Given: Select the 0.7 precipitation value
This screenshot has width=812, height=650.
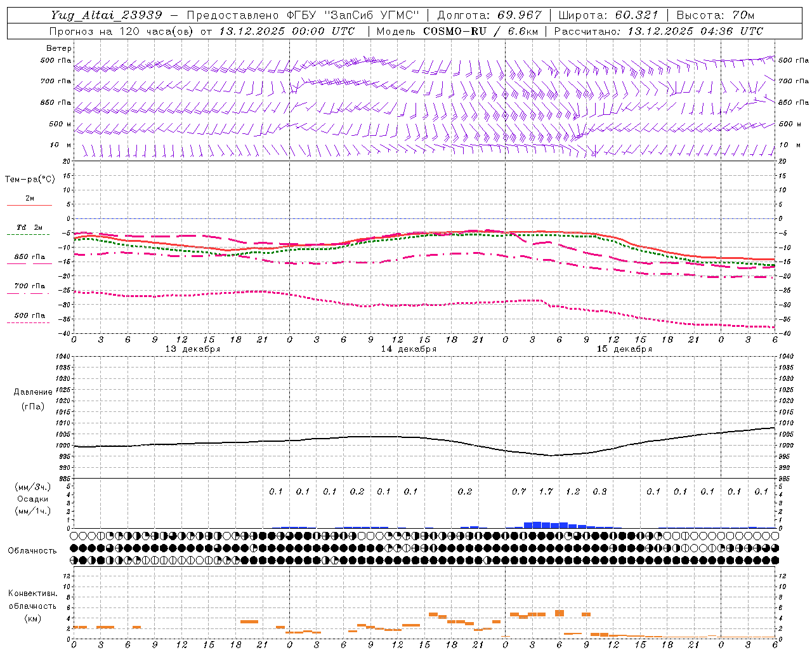Looking at the screenshot, I should click(x=519, y=491).
